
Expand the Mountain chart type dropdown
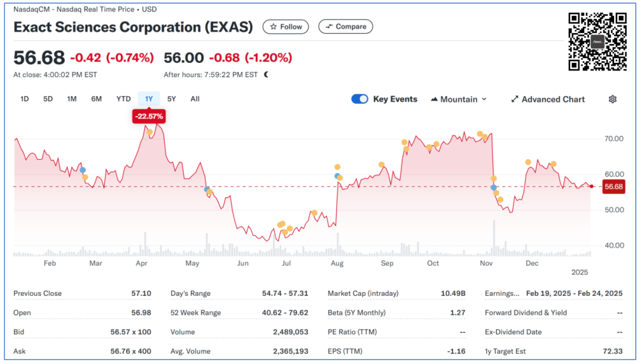tap(484, 99)
